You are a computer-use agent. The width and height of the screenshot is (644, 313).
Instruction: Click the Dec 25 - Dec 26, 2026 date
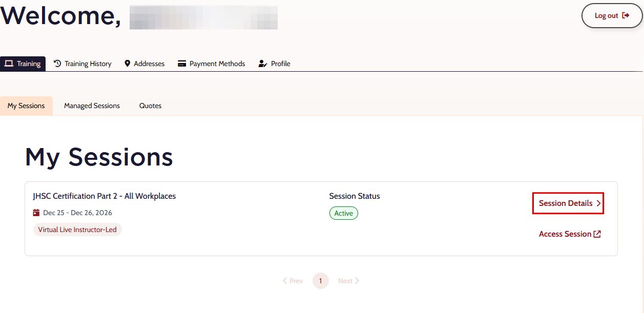pos(77,213)
